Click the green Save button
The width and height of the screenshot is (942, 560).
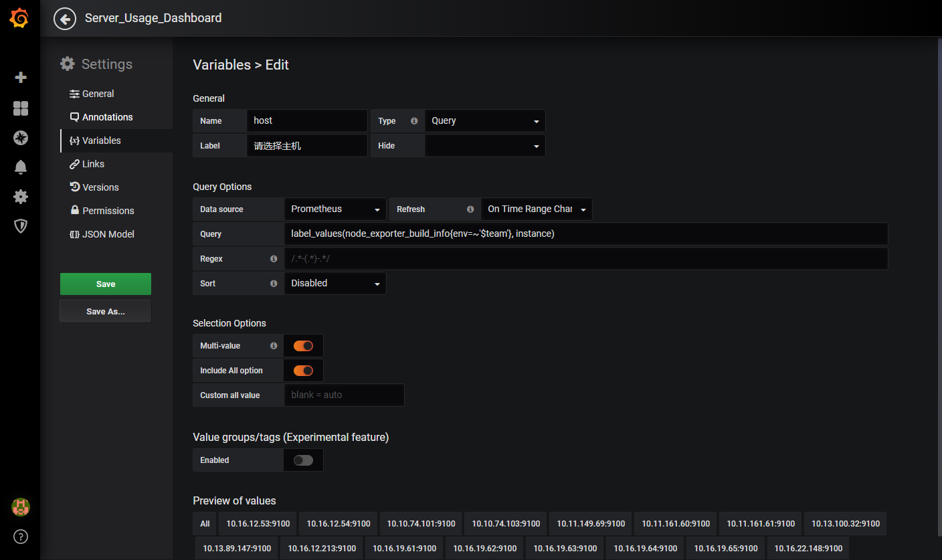coord(106,284)
